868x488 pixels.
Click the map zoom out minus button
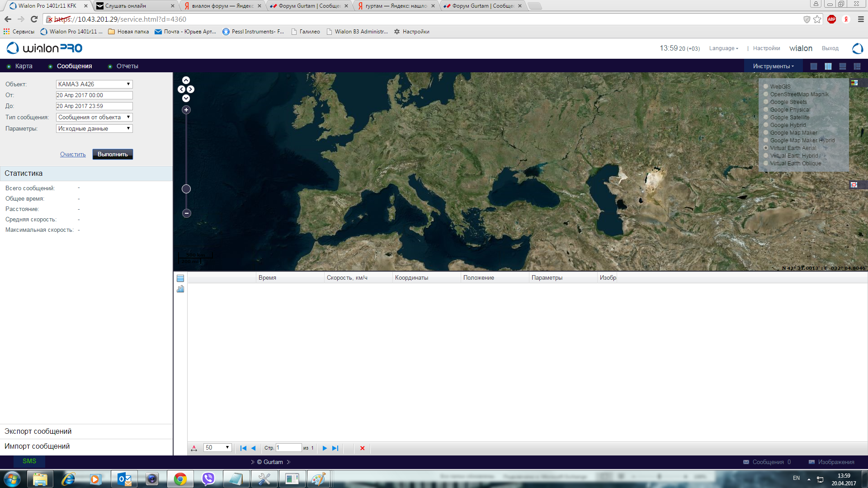pyautogui.click(x=187, y=213)
